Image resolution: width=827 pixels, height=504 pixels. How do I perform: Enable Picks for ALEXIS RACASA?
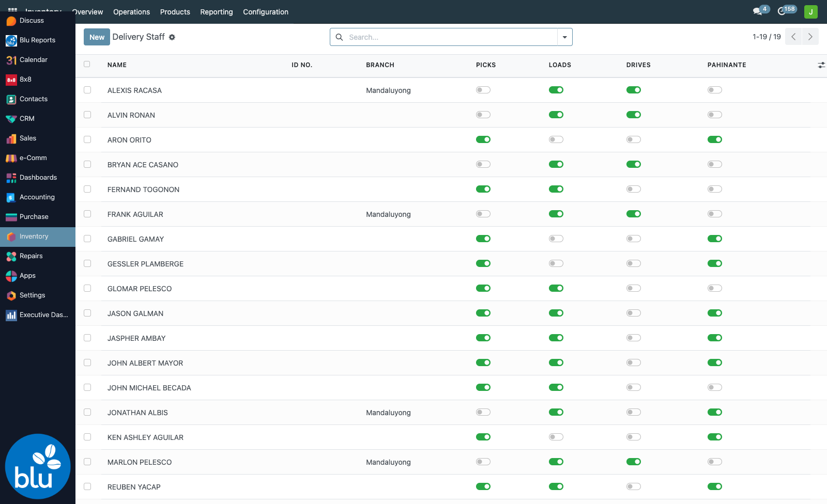483,90
